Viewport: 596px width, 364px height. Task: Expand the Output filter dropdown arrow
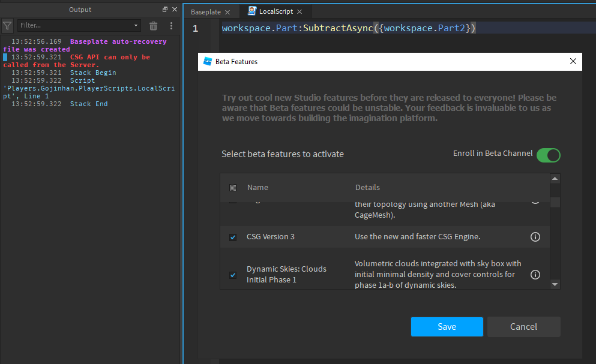click(x=136, y=26)
